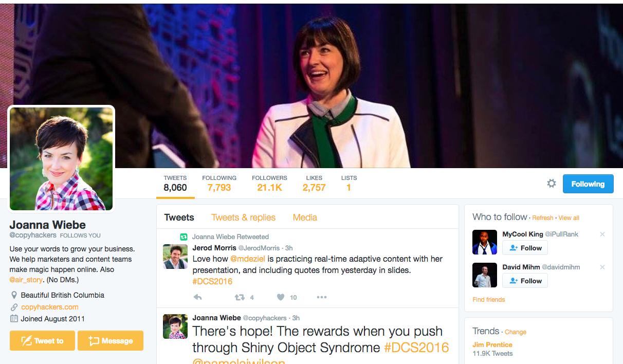Dismiss MyCool King suggestion

click(602, 234)
